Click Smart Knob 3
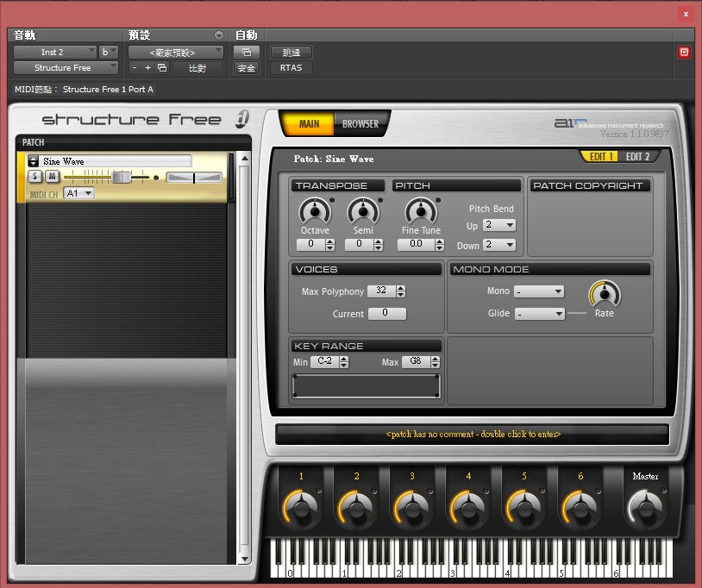The width and height of the screenshot is (702, 588). click(412, 507)
